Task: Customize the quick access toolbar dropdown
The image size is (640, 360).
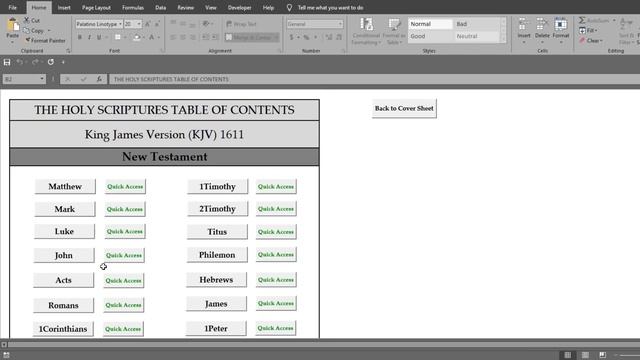Action: [63, 62]
